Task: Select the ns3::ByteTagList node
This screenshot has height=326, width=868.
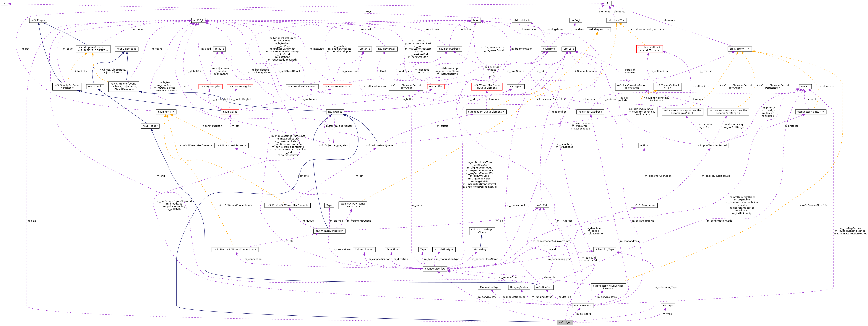Action: [210, 87]
